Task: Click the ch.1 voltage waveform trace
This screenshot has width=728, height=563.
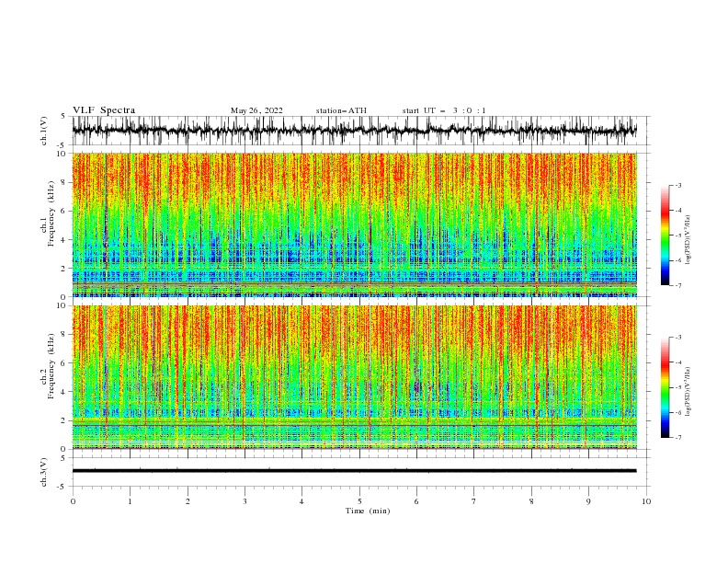Action: tap(354, 130)
